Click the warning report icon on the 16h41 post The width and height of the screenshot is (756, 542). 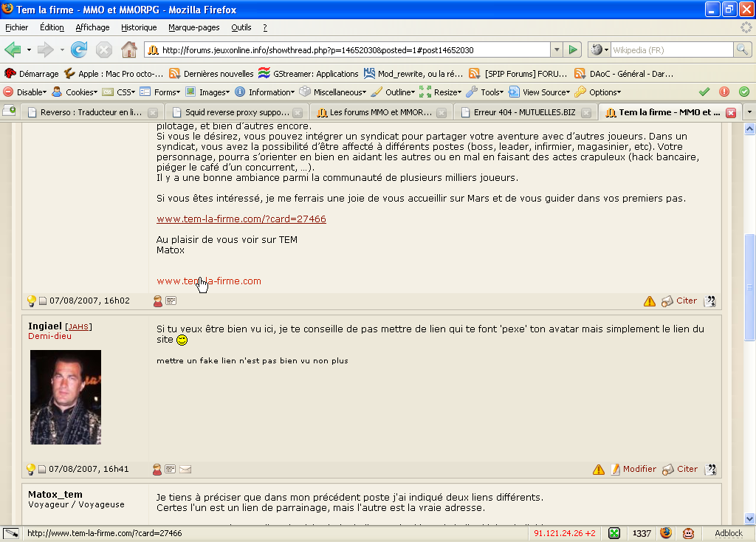pyautogui.click(x=598, y=469)
